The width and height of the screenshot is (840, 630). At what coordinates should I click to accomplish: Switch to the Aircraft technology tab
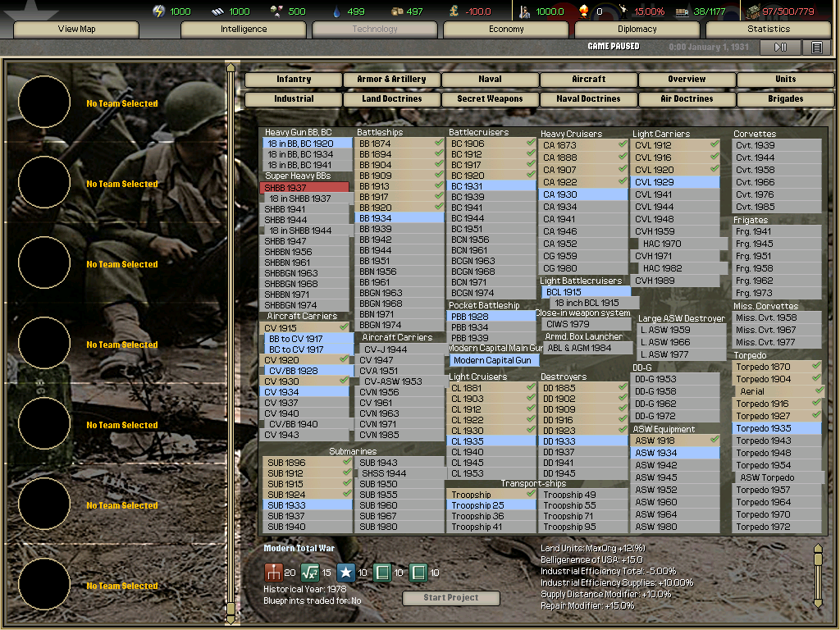point(588,80)
